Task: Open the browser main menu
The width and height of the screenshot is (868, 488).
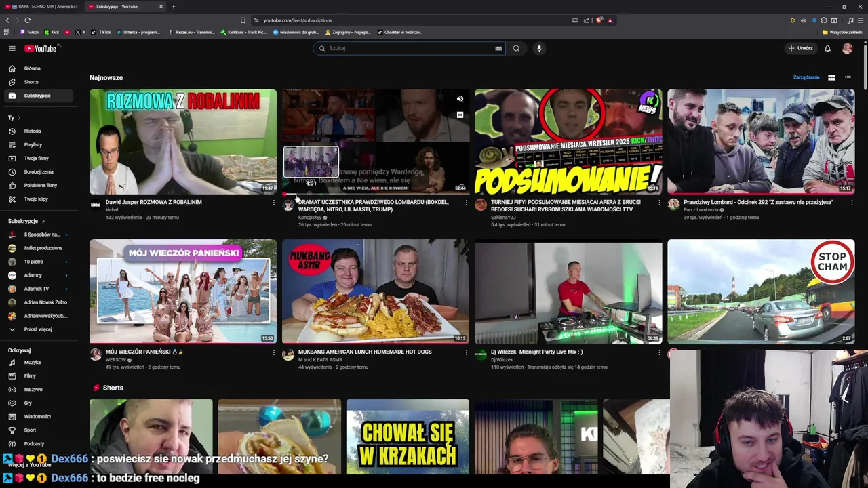Action: pos(860,20)
